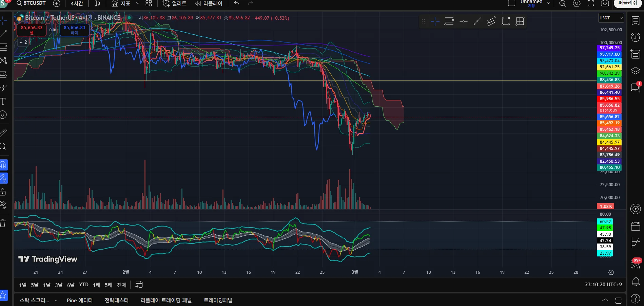Open the 전략테스터 tab
644x306 pixels.
pyautogui.click(x=117, y=300)
